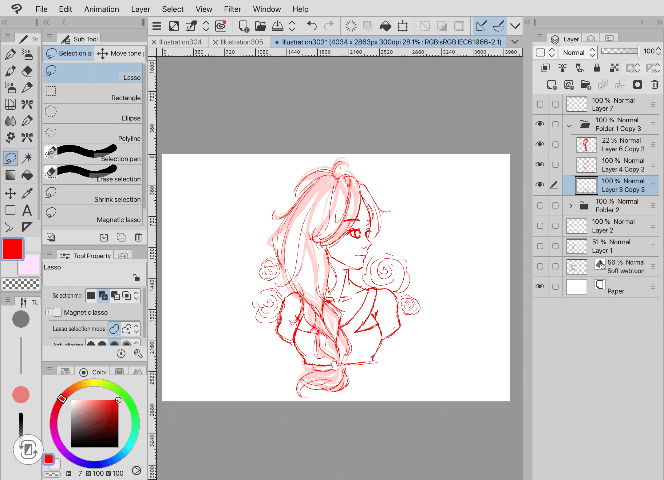Open the Sub Tool panel menu
The height and width of the screenshot is (480, 664).
[x=50, y=36]
